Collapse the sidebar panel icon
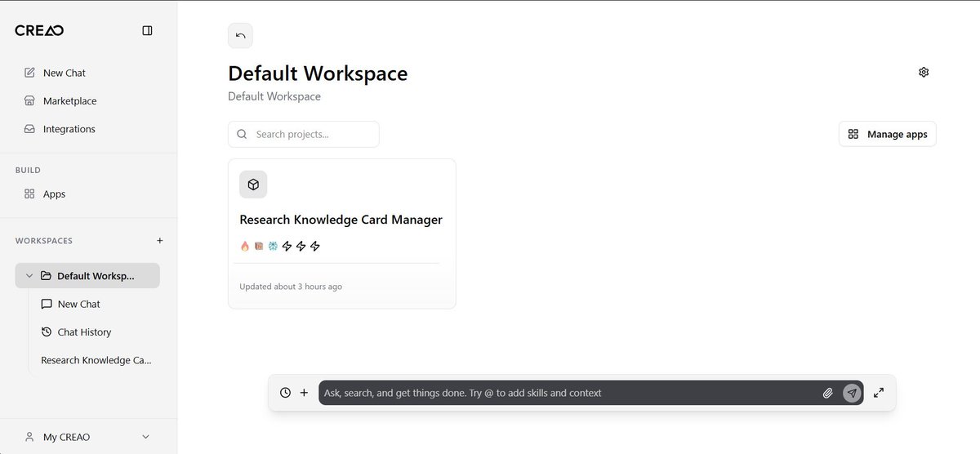This screenshot has width=980, height=454. click(x=147, y=30)
